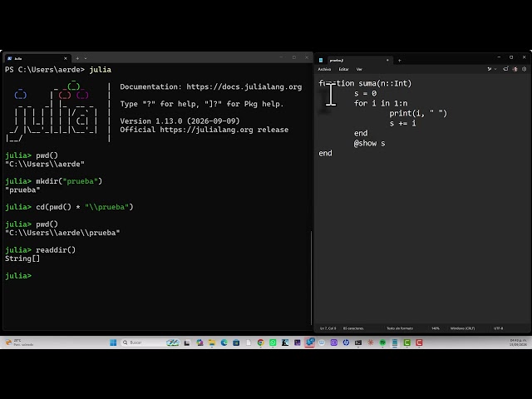Image resolution: width=532 pixels, height=399 pixels.
Task: Open Microsoft Store from the taskbar
Action: (x=236, y=342)
